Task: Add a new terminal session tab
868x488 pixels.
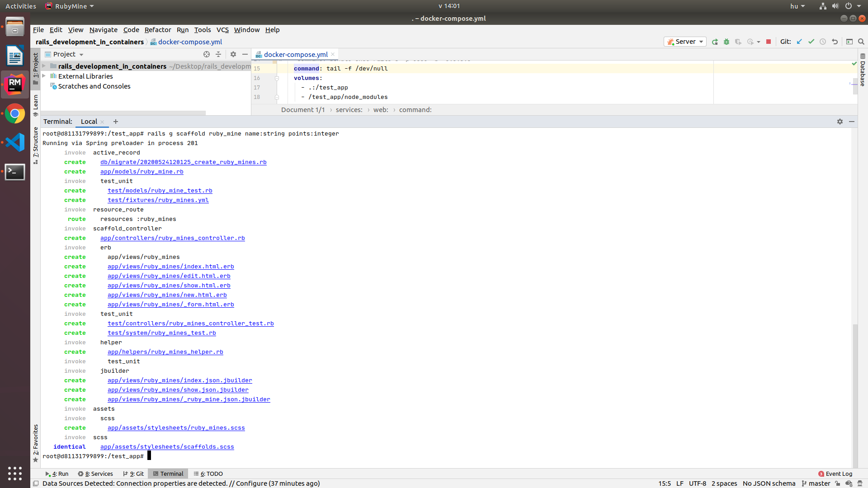Action: tap(116, 122)
